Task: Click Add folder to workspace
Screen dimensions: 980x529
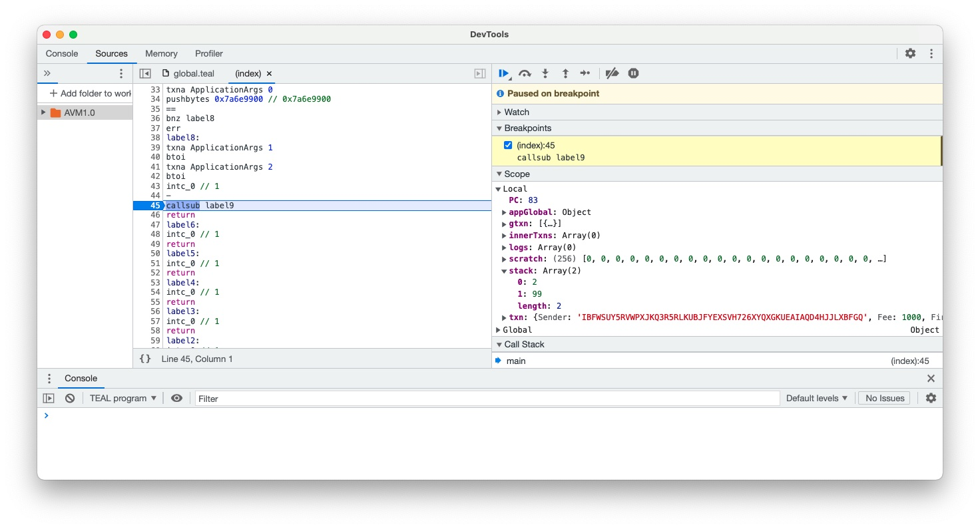Action: 91,93
